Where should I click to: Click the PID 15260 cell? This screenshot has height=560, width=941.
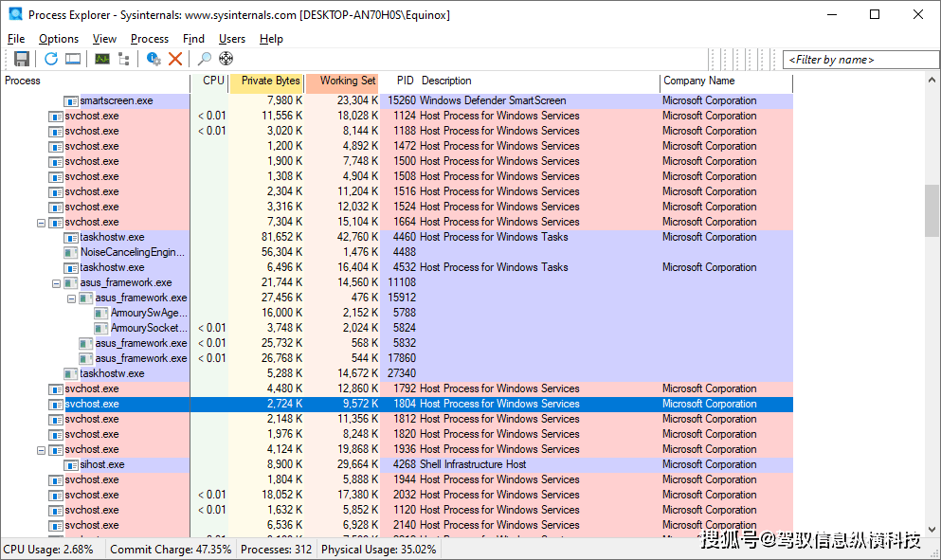click(402, 100)
